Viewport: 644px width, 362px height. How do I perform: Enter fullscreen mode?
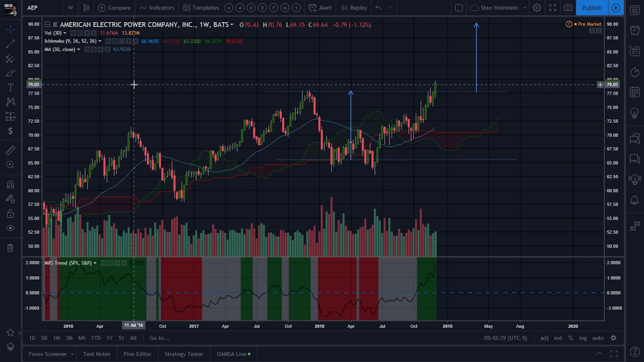point(552,8)
